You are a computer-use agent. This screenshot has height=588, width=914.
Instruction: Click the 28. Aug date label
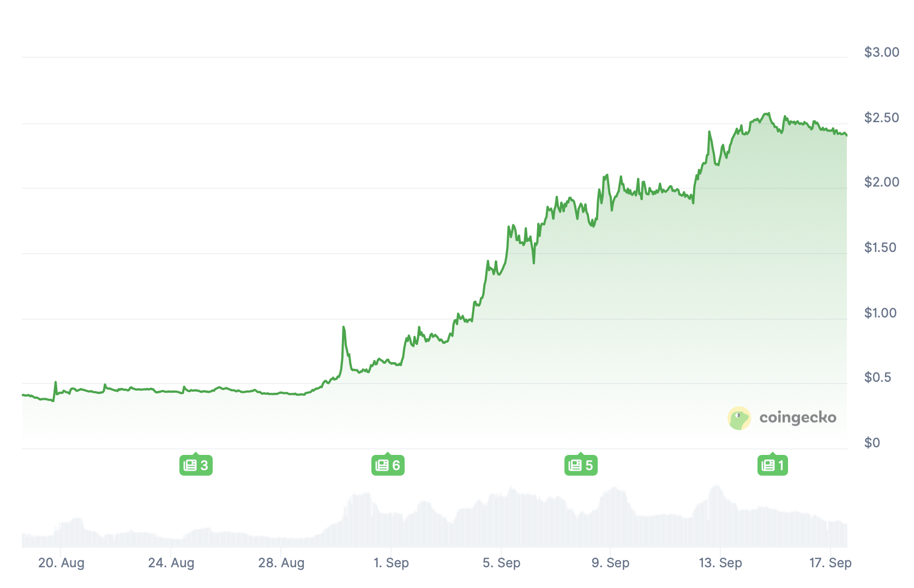(281, 563)
